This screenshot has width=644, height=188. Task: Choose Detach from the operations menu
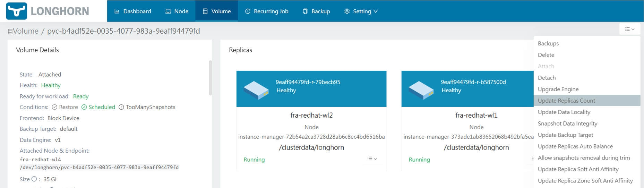pos(547,78)
